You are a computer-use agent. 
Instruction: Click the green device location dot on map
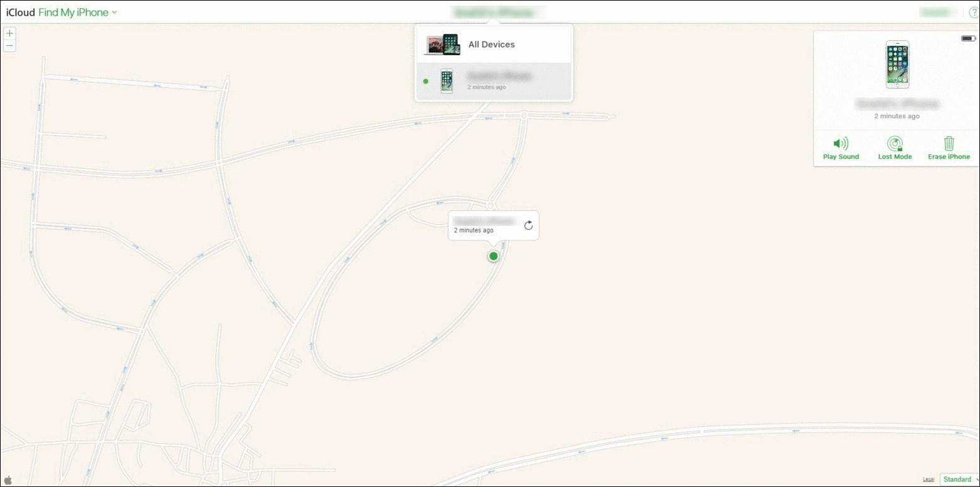(493, 256)
